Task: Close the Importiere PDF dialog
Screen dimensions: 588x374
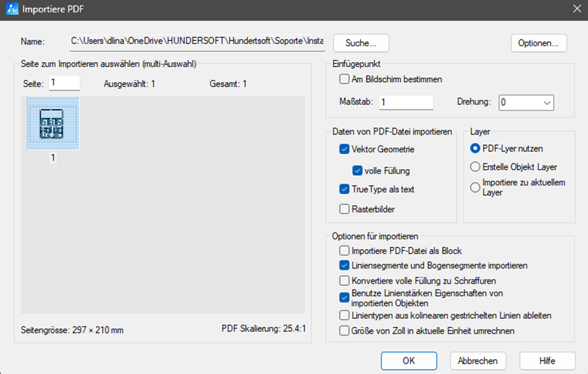Action: [x=576, y=9]
